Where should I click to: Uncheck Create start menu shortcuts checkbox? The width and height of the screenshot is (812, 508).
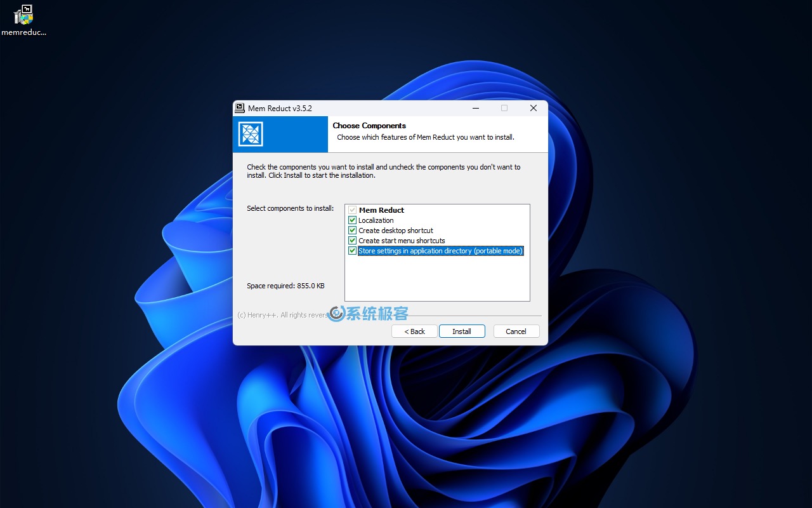pos(353,241)
